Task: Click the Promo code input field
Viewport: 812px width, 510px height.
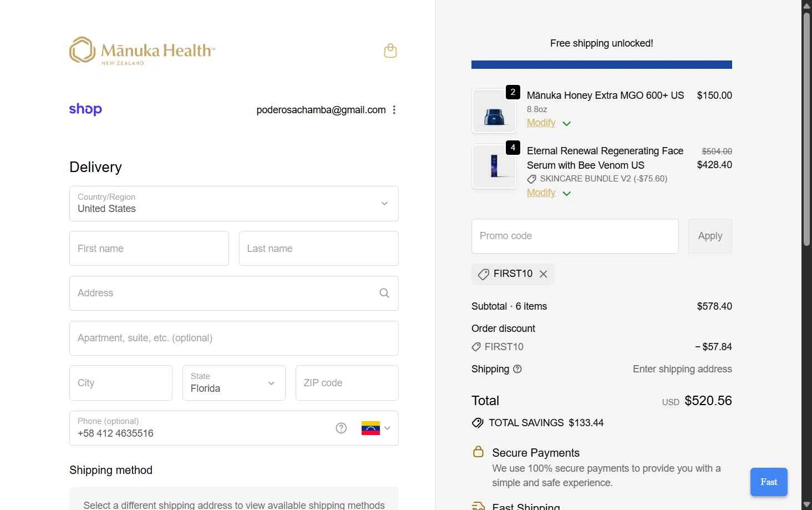Action: coord(575,236)
